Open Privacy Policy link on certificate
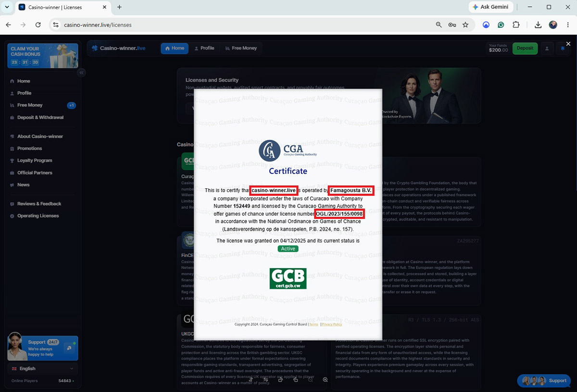This screenshot has width=577, height=392. click(332, 324)
